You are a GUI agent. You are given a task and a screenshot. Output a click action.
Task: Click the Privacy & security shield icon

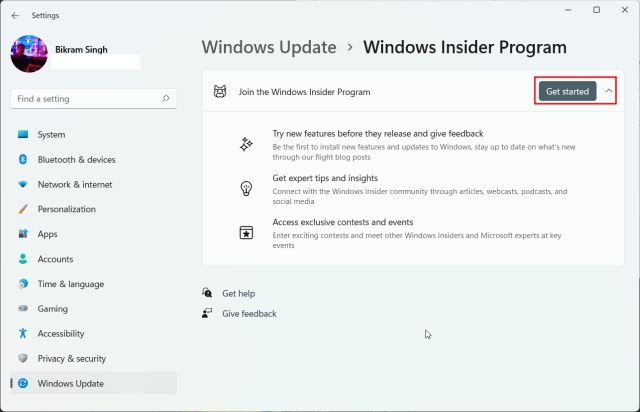pos(23,358)
